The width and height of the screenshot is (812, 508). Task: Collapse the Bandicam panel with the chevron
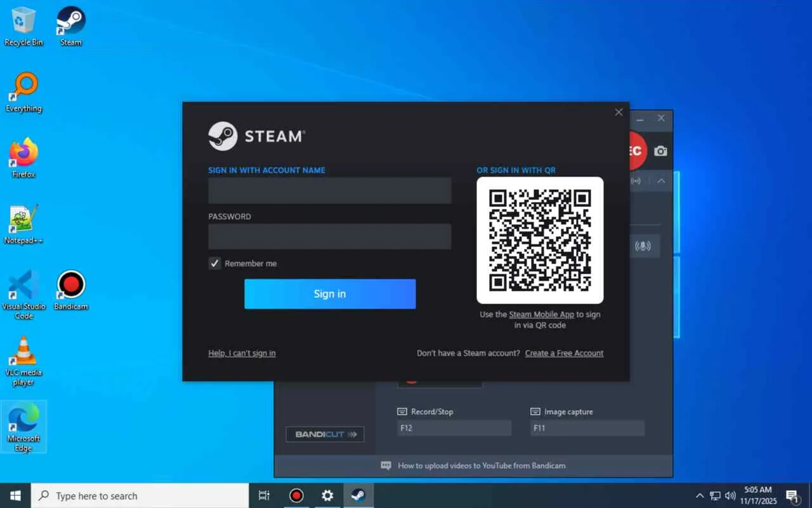click(661, 181)
